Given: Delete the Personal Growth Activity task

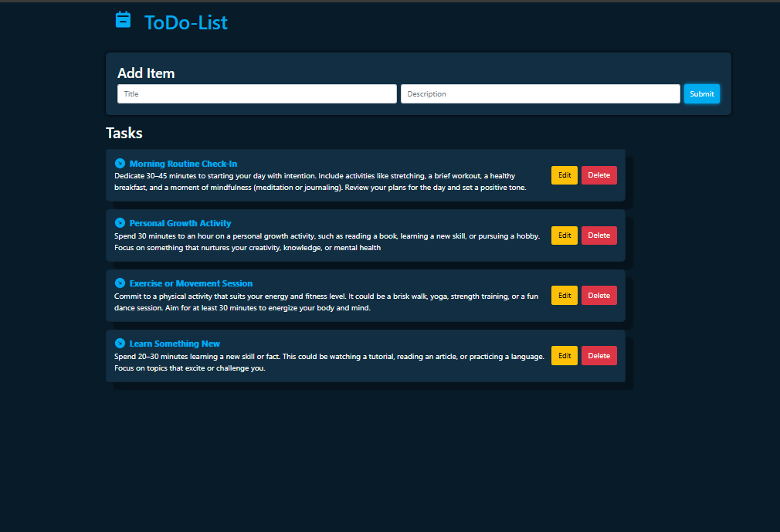Looking at the screenshot, I should [x=599, y=236].
